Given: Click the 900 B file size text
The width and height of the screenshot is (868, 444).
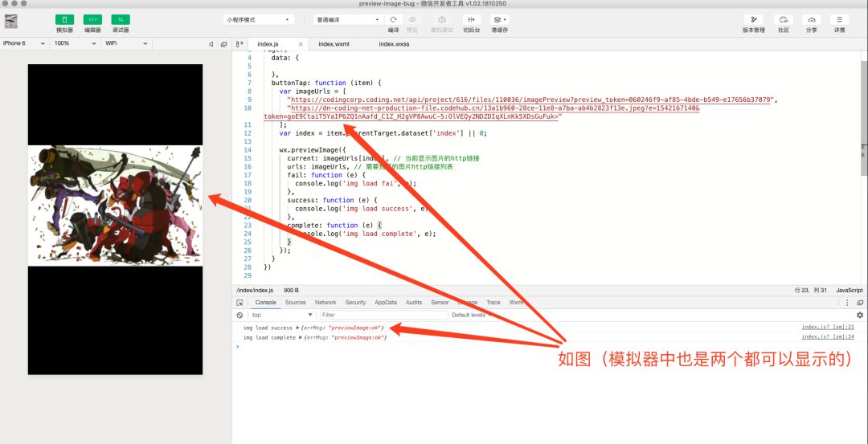Looking at the screenshot, I should 291,291.
